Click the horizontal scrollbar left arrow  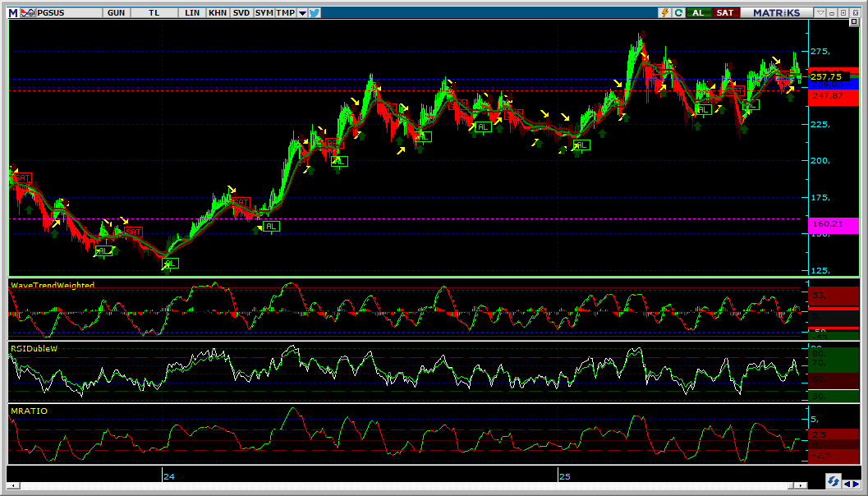coord(12,485)
